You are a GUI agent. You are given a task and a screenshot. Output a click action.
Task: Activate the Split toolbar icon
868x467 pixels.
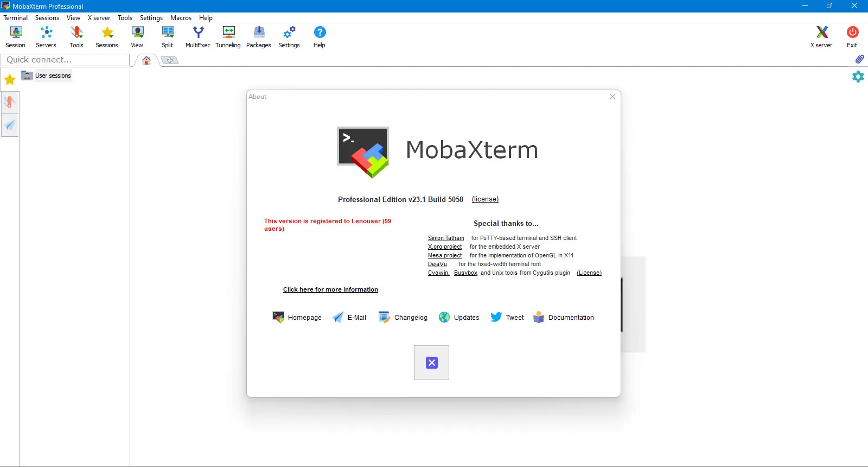(x=168, y=37)
